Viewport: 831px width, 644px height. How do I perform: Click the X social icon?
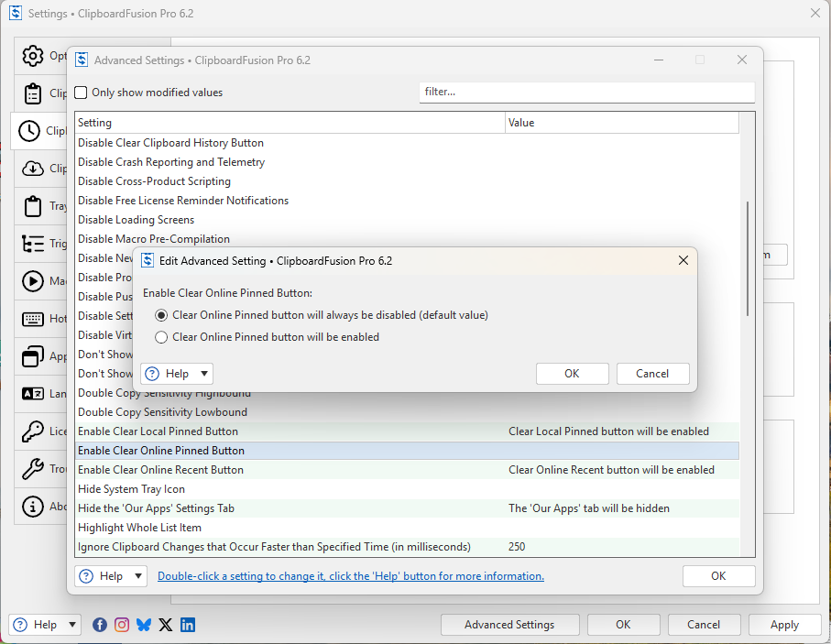click(166, 625)
